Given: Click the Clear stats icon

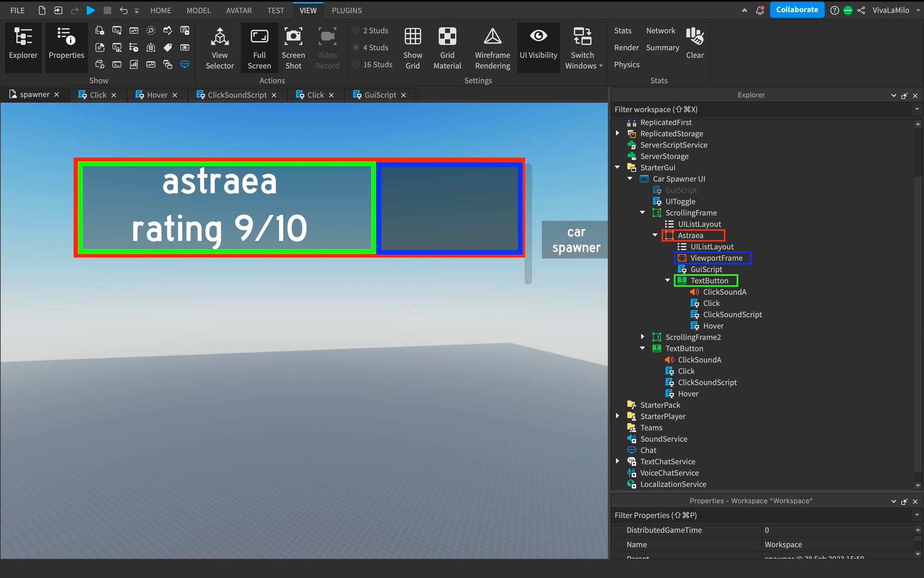Looking at the screenshot, I should (x=694, y=42).
